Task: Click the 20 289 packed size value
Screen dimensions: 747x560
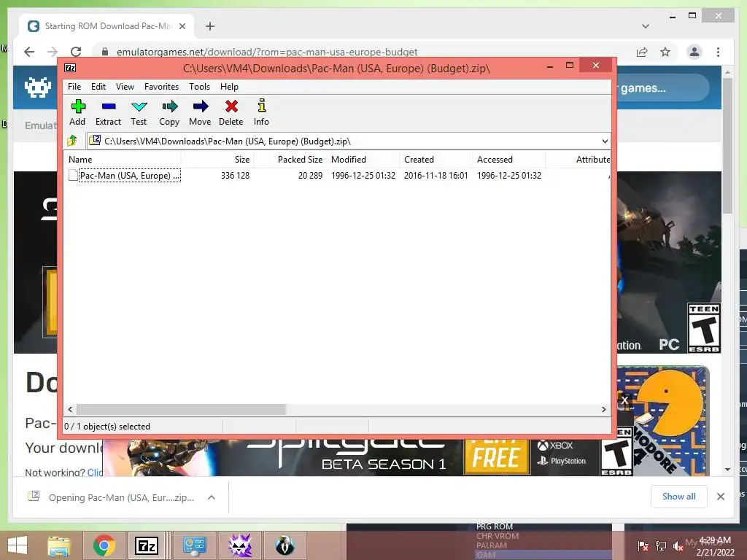Action: 310,175
